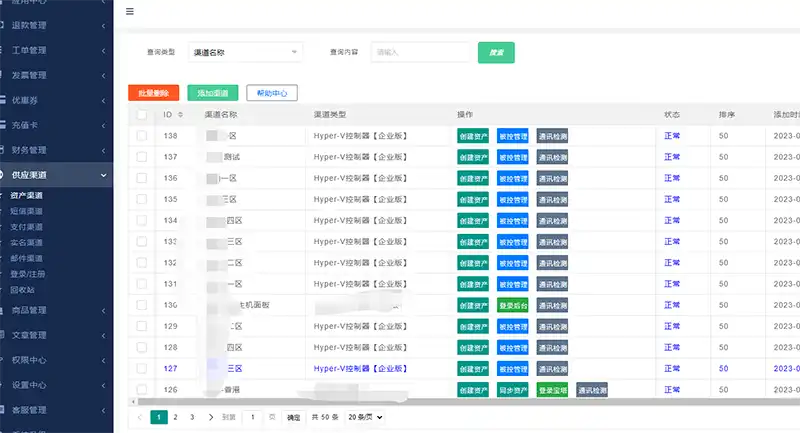The image size is (800, 433).
Task: Click 创建资产 for row 131
Action: 473,285
